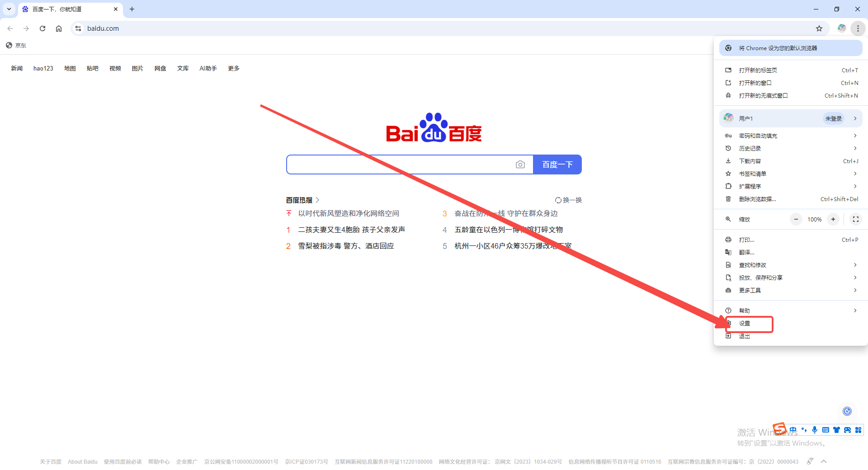Expand 书签和清单 submenu

(791, 174)
